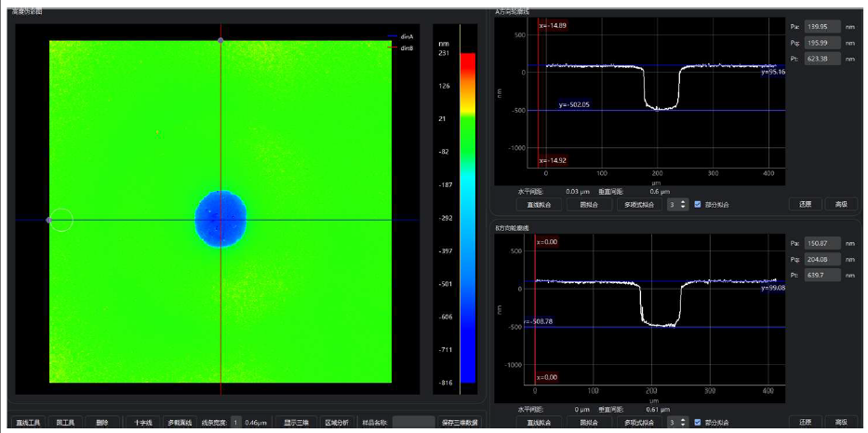Select the 直线工具 line tool

click(28, 423)
